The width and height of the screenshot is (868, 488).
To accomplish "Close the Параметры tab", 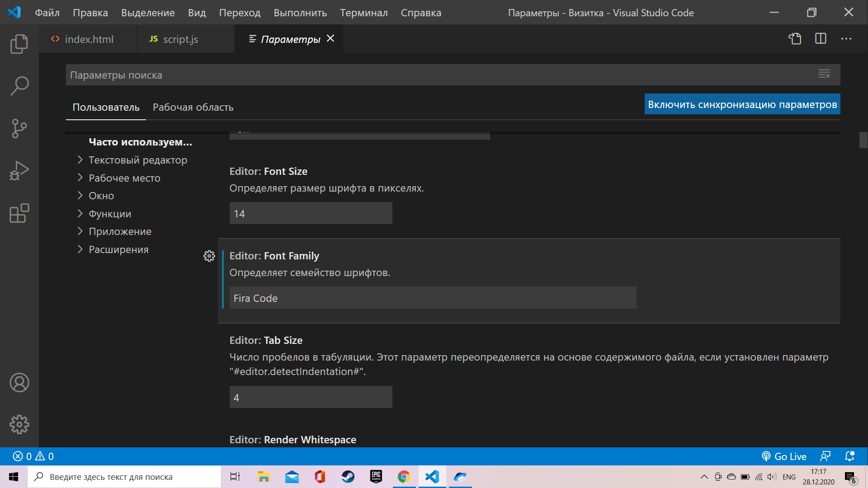I will coord(330,39).
